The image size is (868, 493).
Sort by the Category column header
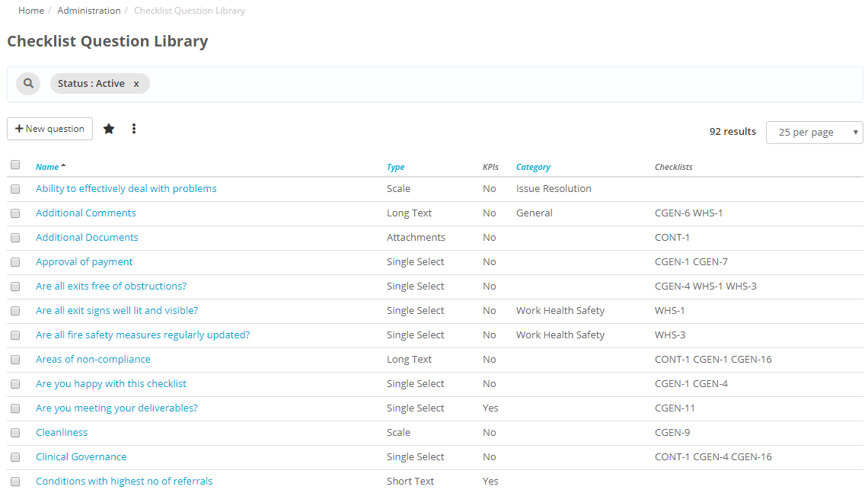532,166
